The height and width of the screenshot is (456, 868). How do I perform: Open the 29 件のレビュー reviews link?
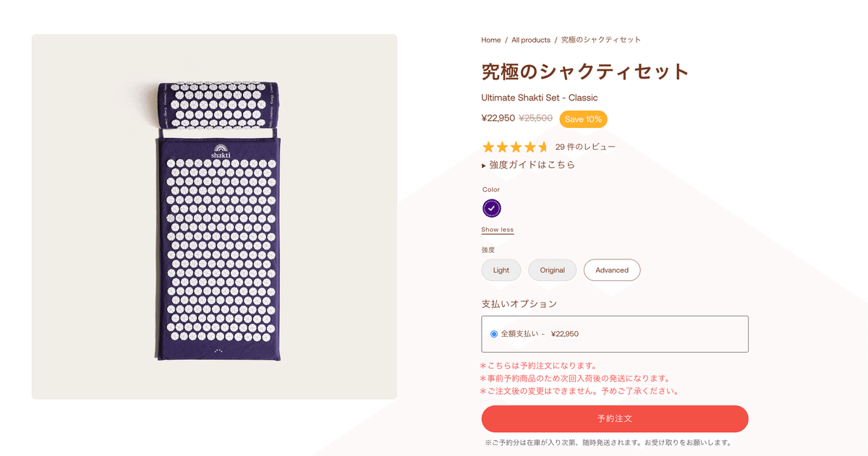point(584,146)
